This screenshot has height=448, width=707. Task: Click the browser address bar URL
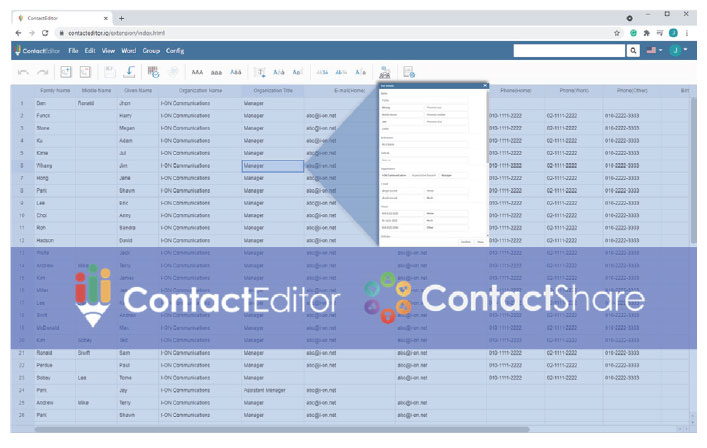[117, 33]
